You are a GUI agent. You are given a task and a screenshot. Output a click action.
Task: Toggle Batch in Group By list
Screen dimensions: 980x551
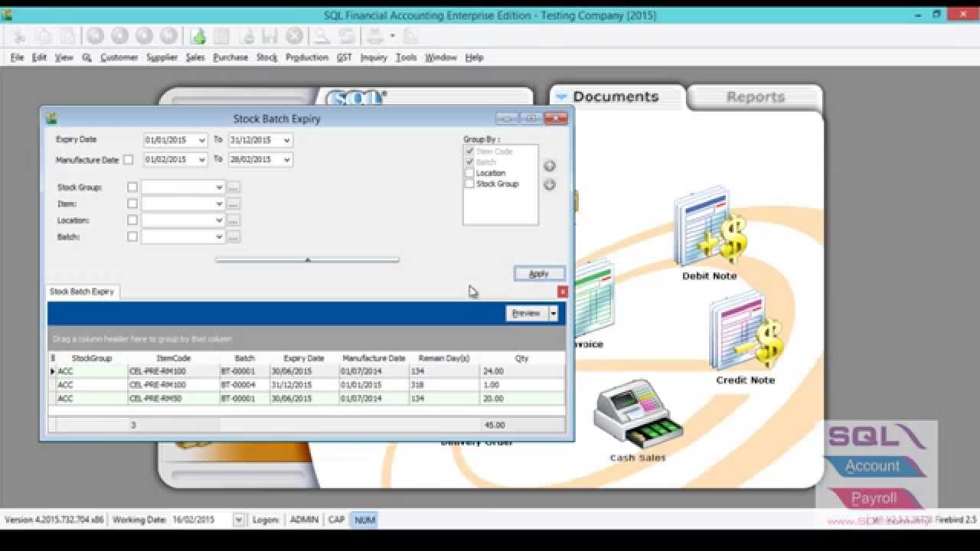click(469, 162)
